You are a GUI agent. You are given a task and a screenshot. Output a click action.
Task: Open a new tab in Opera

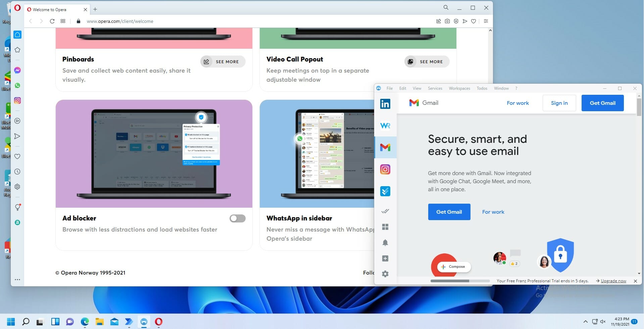(x=95, y=9)
